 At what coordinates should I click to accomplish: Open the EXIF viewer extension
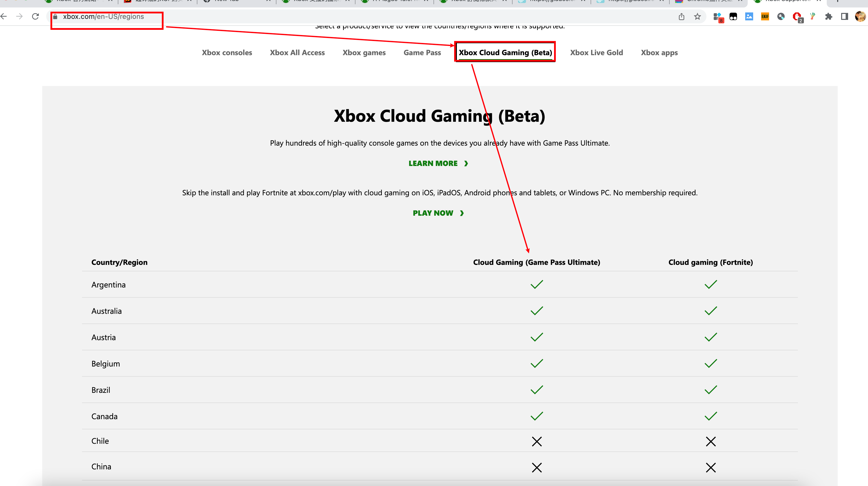pos(765,16)
